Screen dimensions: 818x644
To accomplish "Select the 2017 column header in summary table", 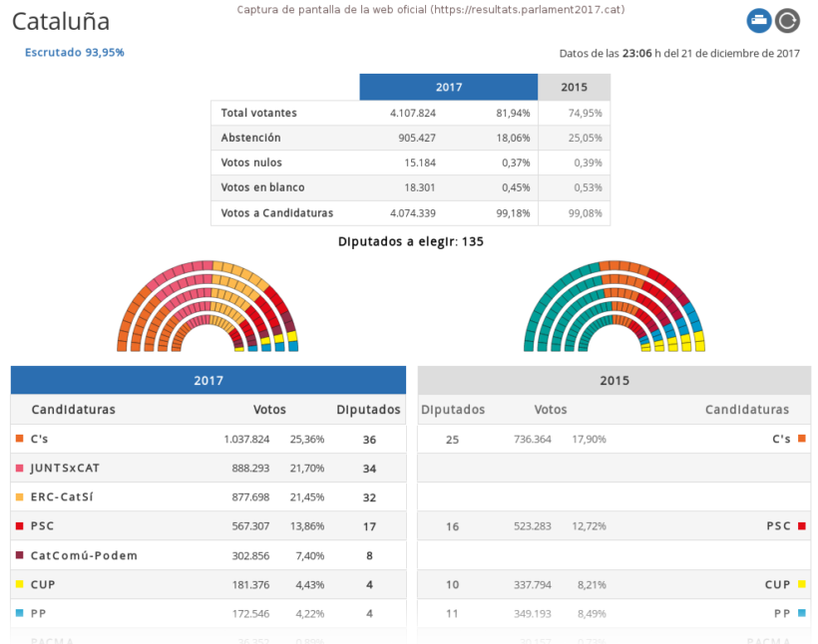I will pos(449,88).
